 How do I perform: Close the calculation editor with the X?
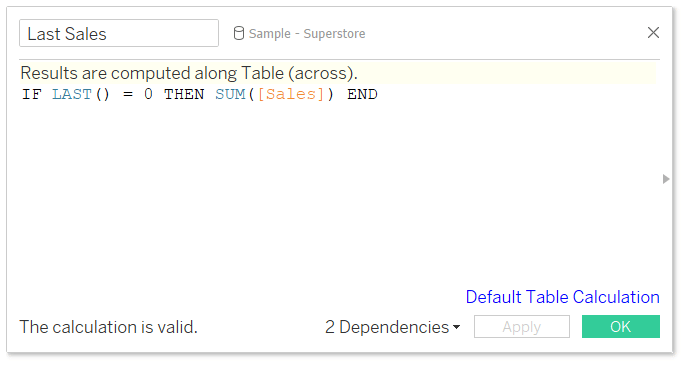pos(653,33)
